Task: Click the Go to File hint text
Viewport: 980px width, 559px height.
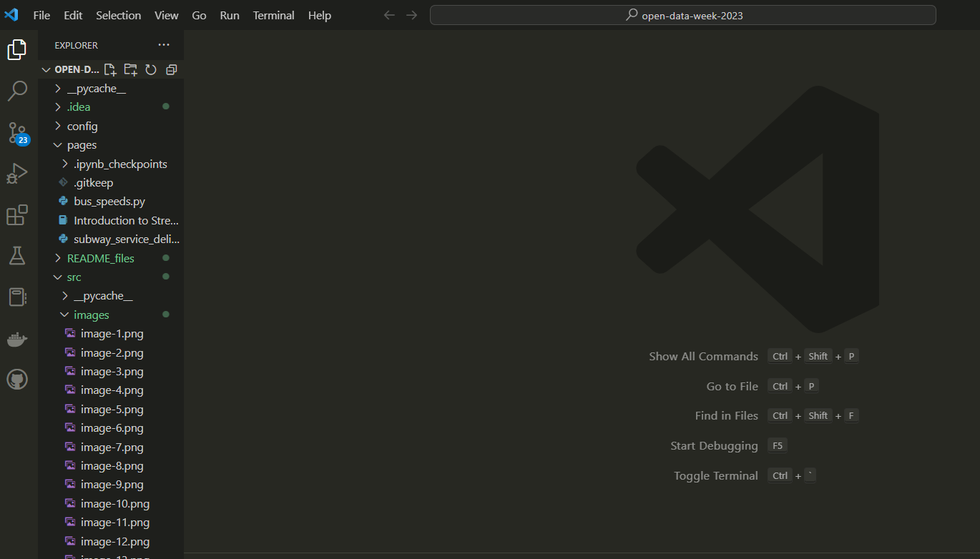Action: click(x=732, y=386)
